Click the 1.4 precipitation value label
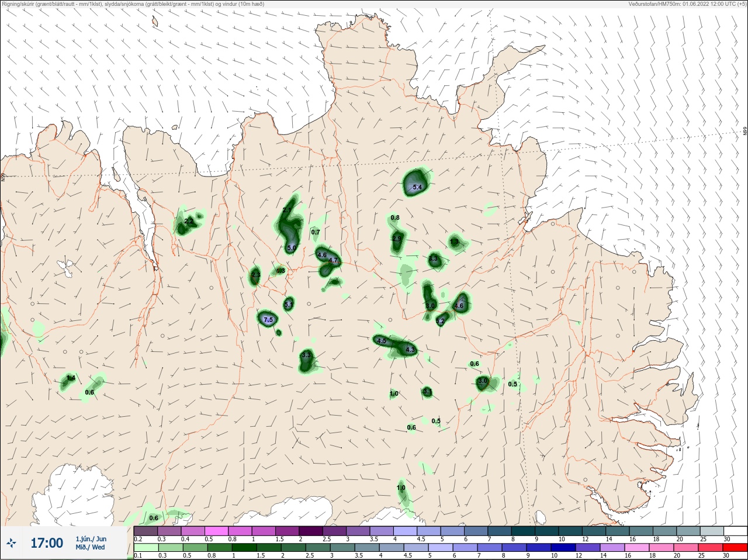This screenshot has width=748, height=560. click(71, 378)
